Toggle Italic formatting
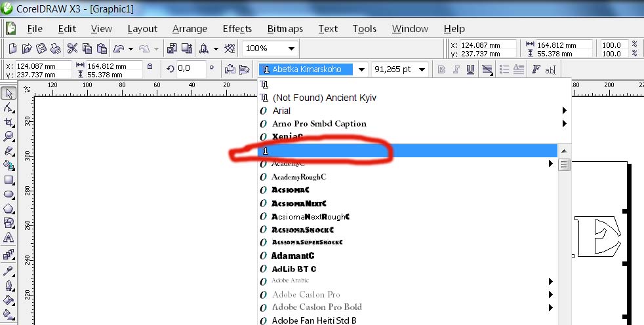The height and width of the screenshot is (325, 644). (456, 69)
